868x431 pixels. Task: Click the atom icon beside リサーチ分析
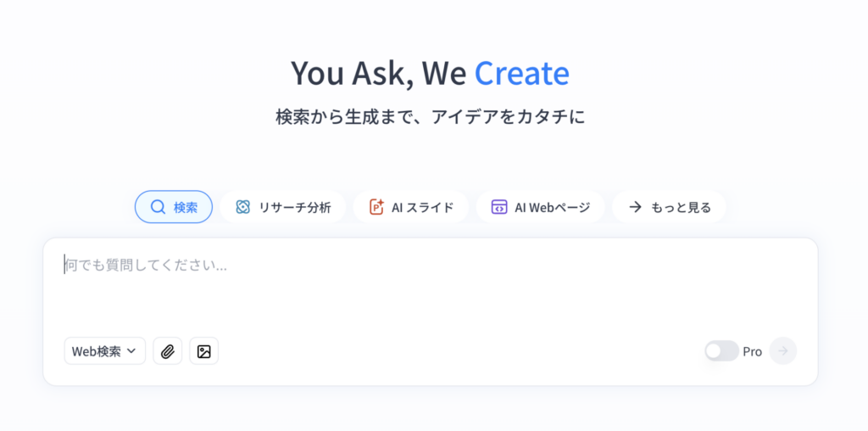[242, 207]
